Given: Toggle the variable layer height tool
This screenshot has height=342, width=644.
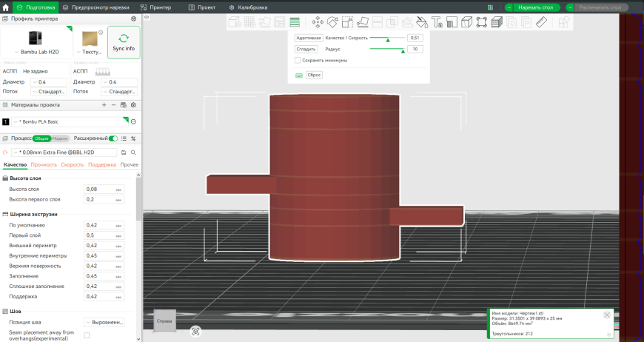Looking at the screenshot, I should pos(295,21).
